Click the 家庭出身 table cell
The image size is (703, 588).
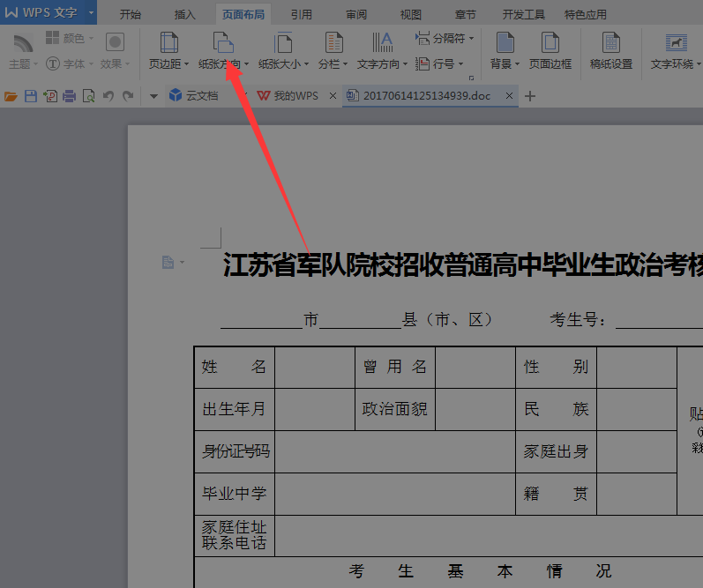point(556,451)
